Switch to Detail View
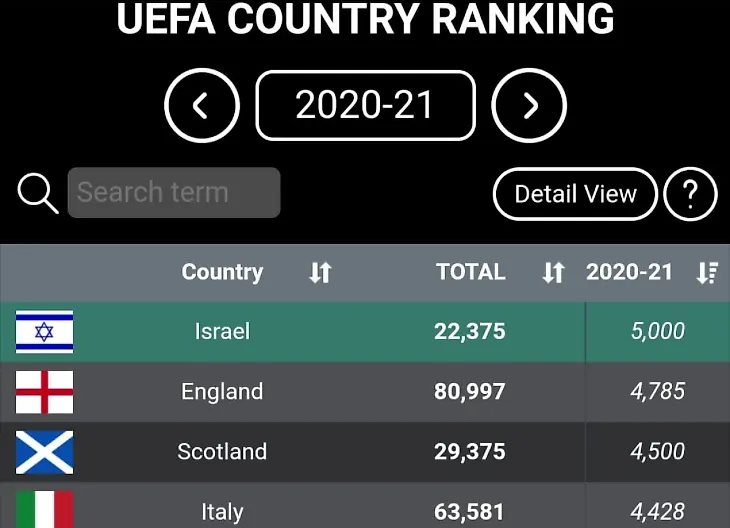 (x=575, y=194)
